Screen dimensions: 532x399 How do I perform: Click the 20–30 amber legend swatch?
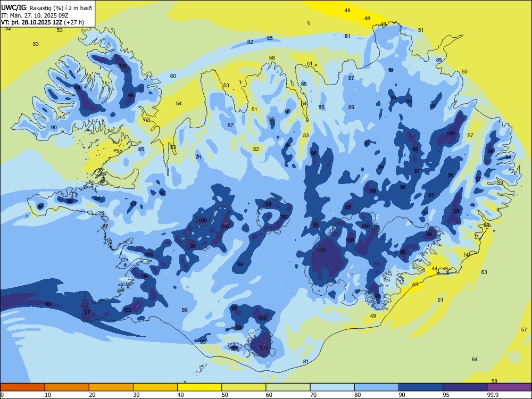(x=111, y=387)
